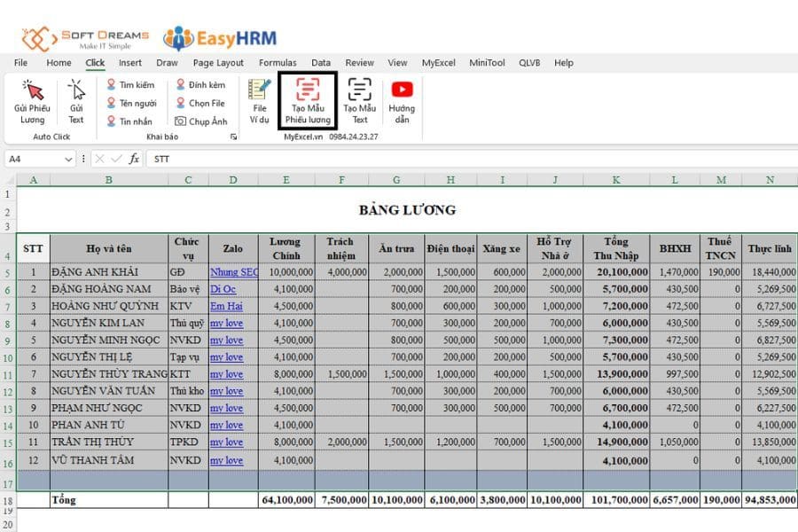Click the Tạo Mẫu Text icon
Viewport: 798px width, 532px height.
click(x=359, y=90)
